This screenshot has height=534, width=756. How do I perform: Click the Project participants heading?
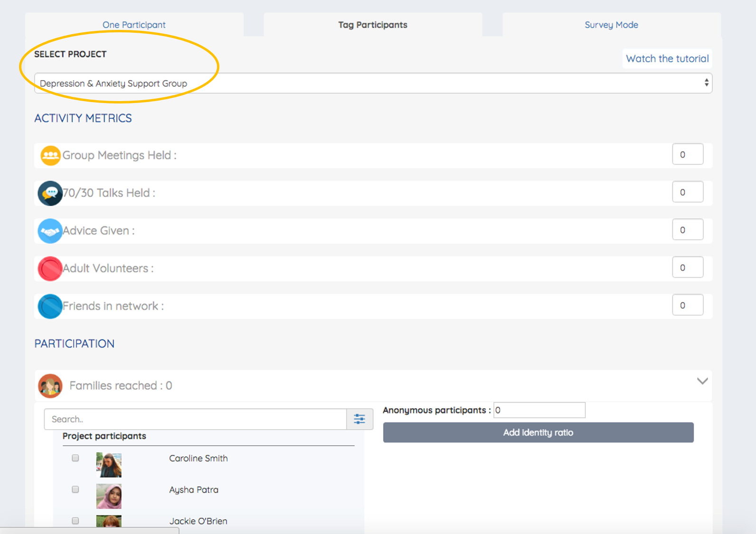pos(104,436)
